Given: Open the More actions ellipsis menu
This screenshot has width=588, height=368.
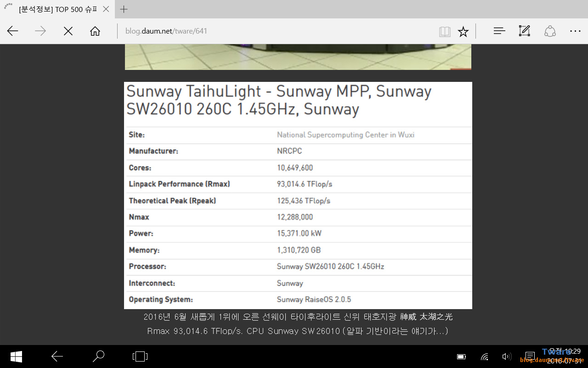Looking at the screenshot, I should click(x=575, y=31).
